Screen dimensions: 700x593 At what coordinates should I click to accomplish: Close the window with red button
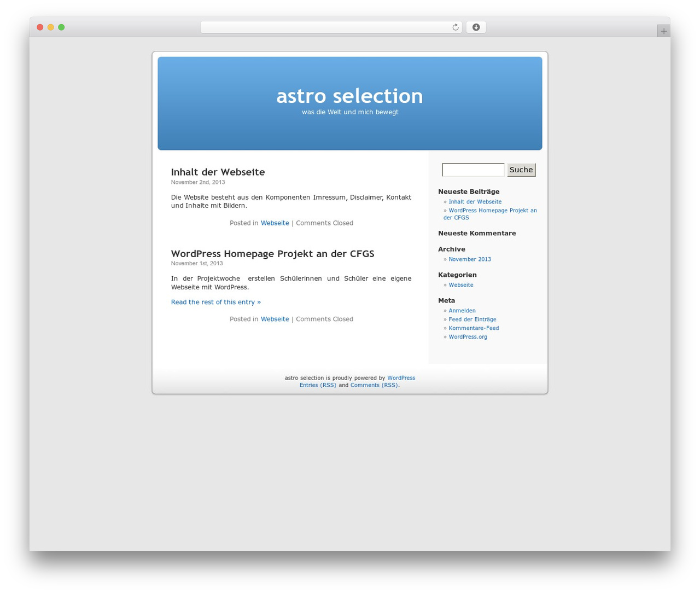tap(40, 27)
